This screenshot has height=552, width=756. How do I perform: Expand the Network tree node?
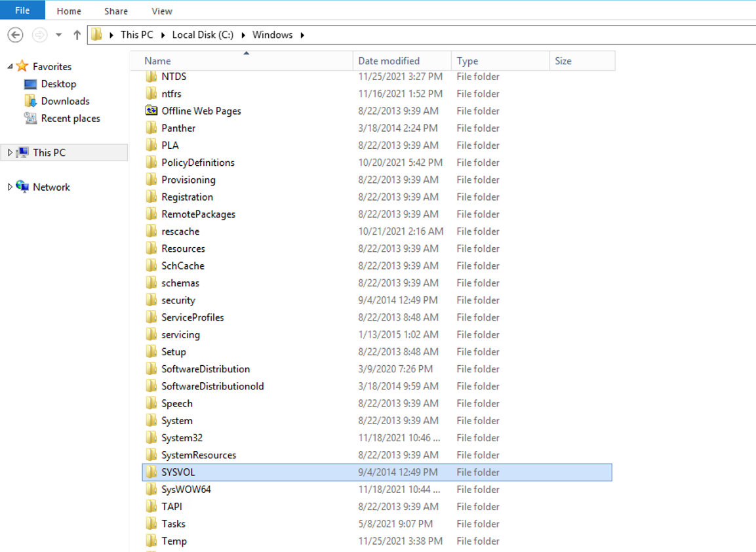tap(10, 187)
